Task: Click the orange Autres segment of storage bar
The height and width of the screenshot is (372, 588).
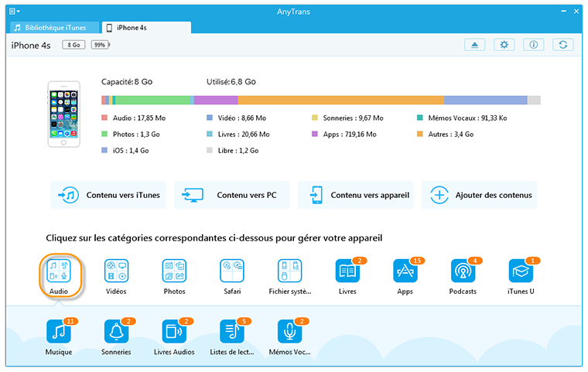Action: pos(341,100)
